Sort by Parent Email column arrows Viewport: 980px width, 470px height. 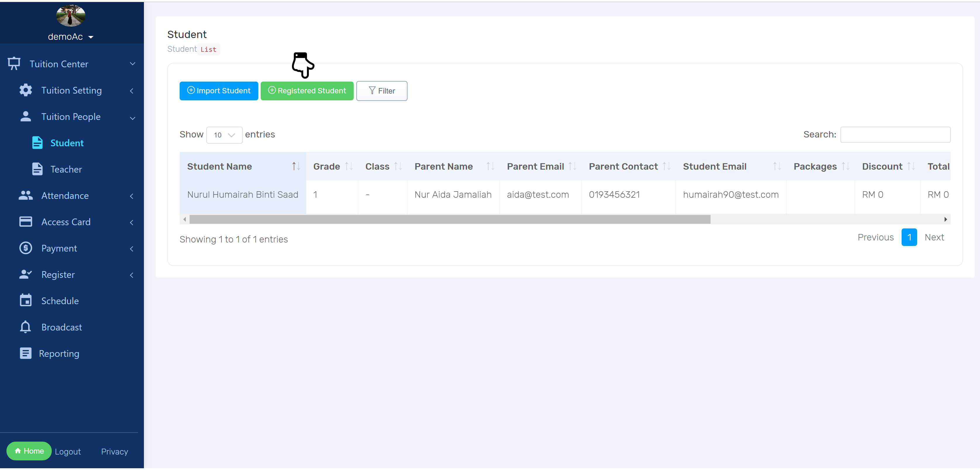572,166
